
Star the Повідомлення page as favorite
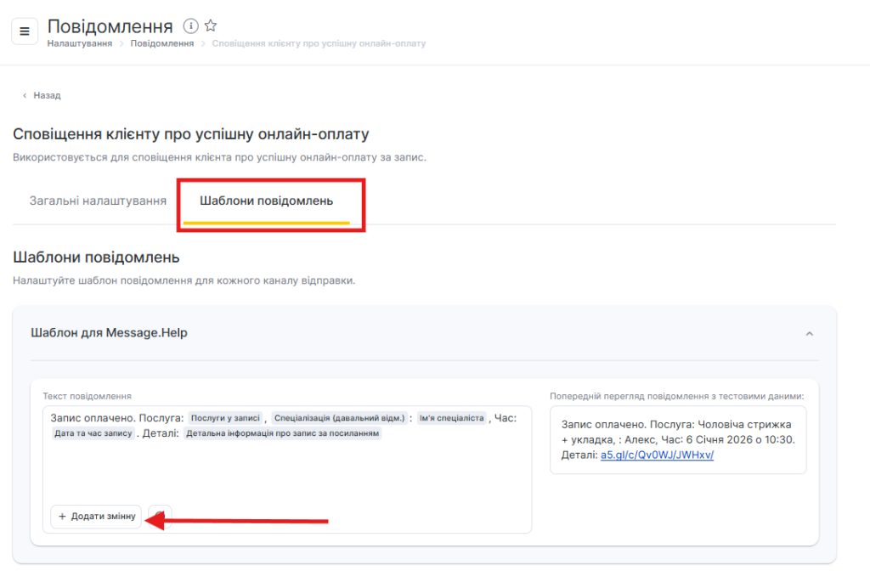click(x=211, y=26)
